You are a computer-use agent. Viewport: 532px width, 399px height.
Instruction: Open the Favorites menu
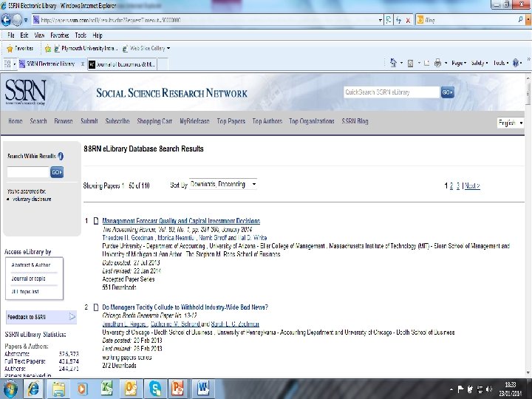(x=60, y=35)
